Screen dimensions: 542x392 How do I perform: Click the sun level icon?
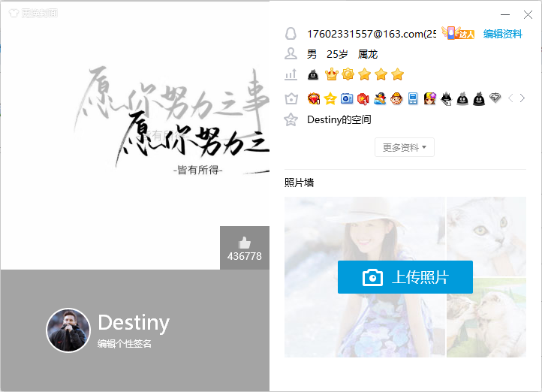[348, 74]
